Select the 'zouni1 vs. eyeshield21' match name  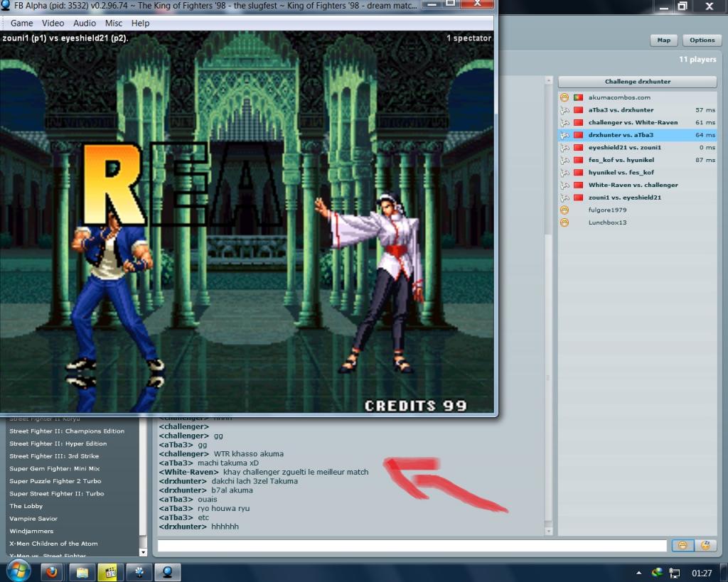625,198
